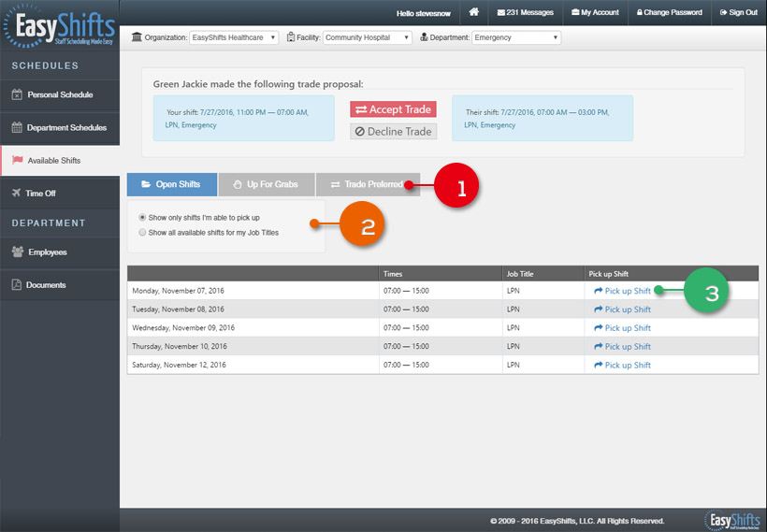The width and height of the screenshot is (767, 532).
Task: Select 'Show only shifts I'm able to pick up'
Action: tap(142, 217)
